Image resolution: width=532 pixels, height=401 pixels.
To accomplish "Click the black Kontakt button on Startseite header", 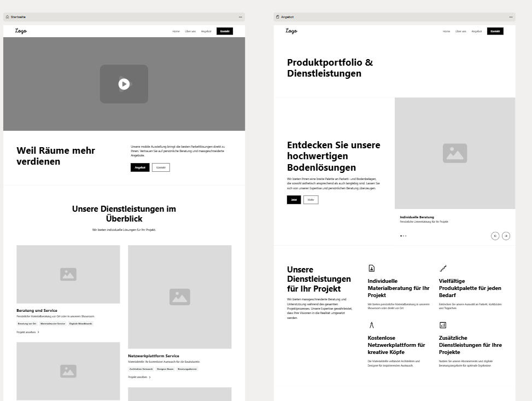I will tap(225, 31).
